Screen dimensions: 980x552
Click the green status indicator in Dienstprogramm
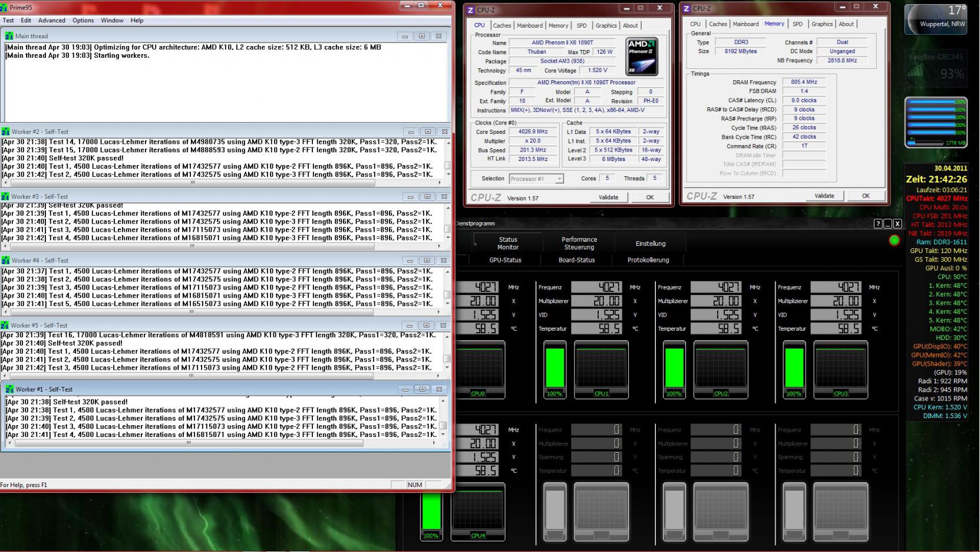point(895,240)
